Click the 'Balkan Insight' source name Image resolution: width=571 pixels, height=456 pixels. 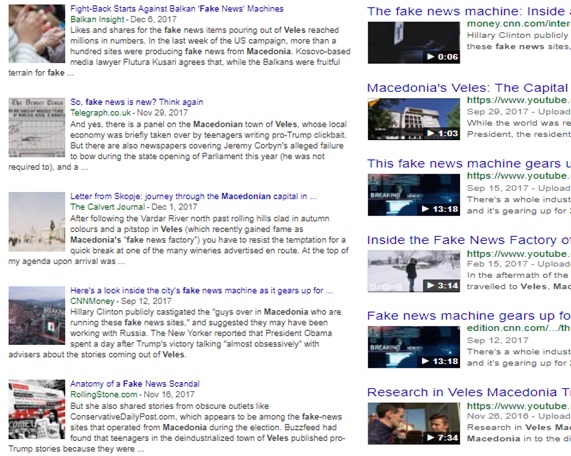97,19
